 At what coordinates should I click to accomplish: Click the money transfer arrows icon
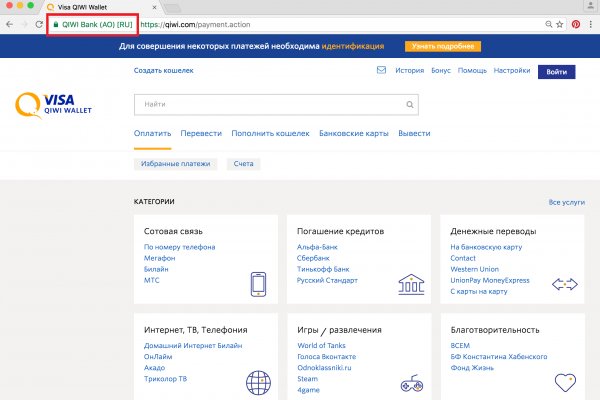pos(566,285)
